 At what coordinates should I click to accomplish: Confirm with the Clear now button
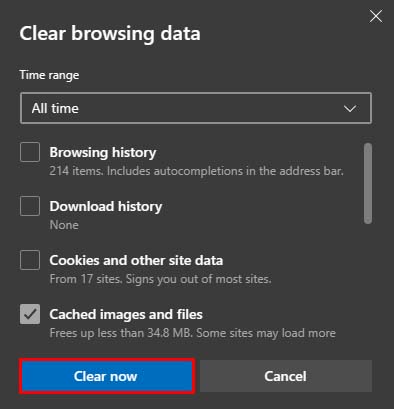point(107,376)
